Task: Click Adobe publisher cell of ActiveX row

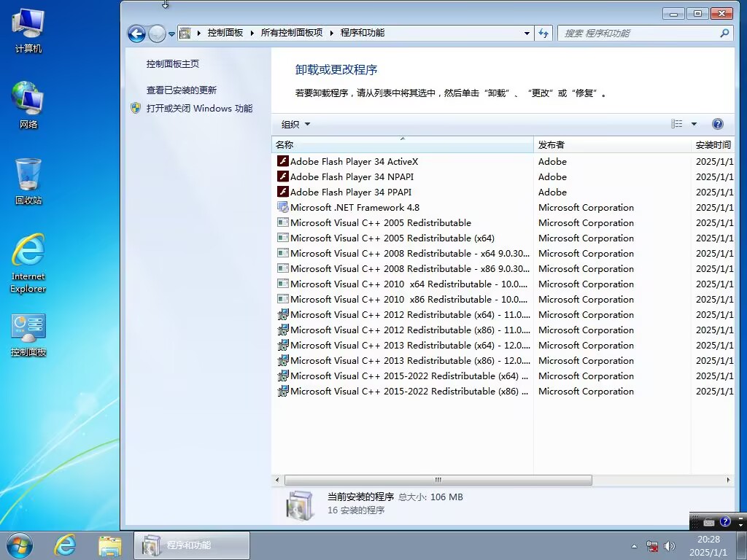Action: [x=553, y=161]
